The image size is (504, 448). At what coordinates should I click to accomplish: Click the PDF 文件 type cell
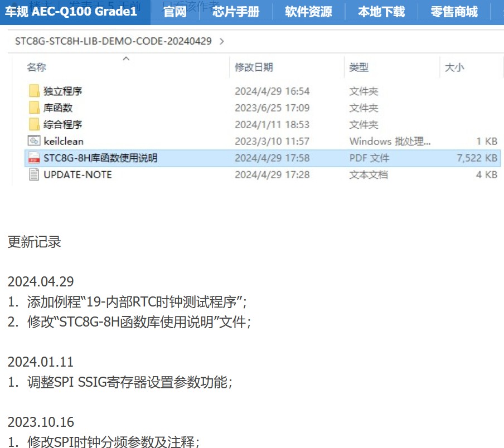click(x=369, y=158)
